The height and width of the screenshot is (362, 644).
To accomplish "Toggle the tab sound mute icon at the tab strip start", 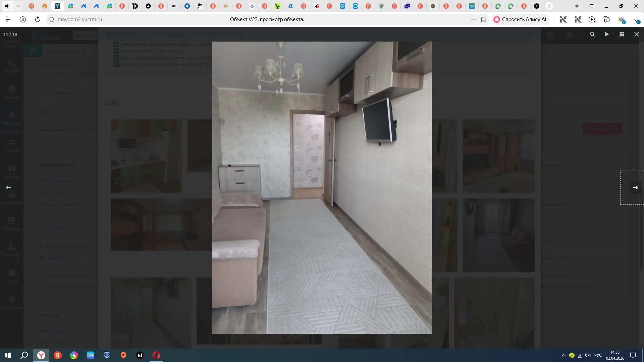I will [x=7, y=6].
